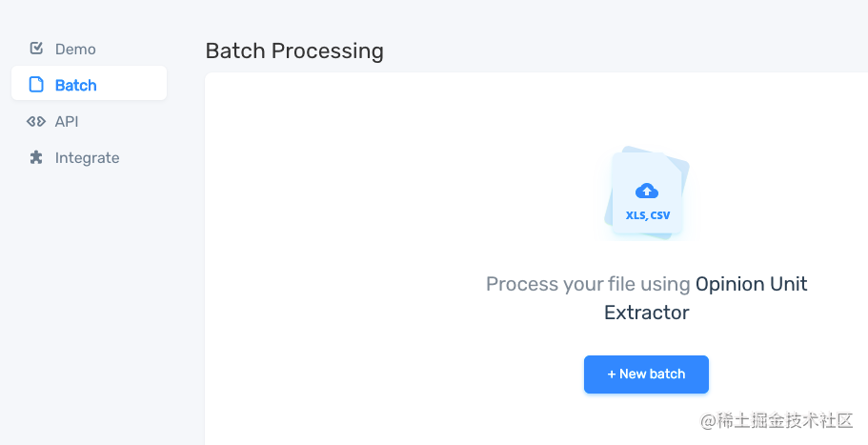Screen dimensions: 868x445
Task: Select the Batch menu label
Action: click(x=76, y=85)
